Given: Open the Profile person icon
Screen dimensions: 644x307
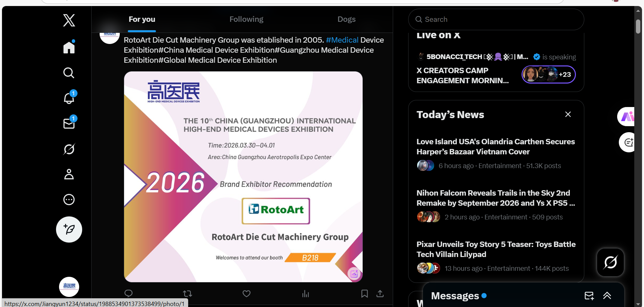Looking at the screenshot, I should (x=69, y=174).
